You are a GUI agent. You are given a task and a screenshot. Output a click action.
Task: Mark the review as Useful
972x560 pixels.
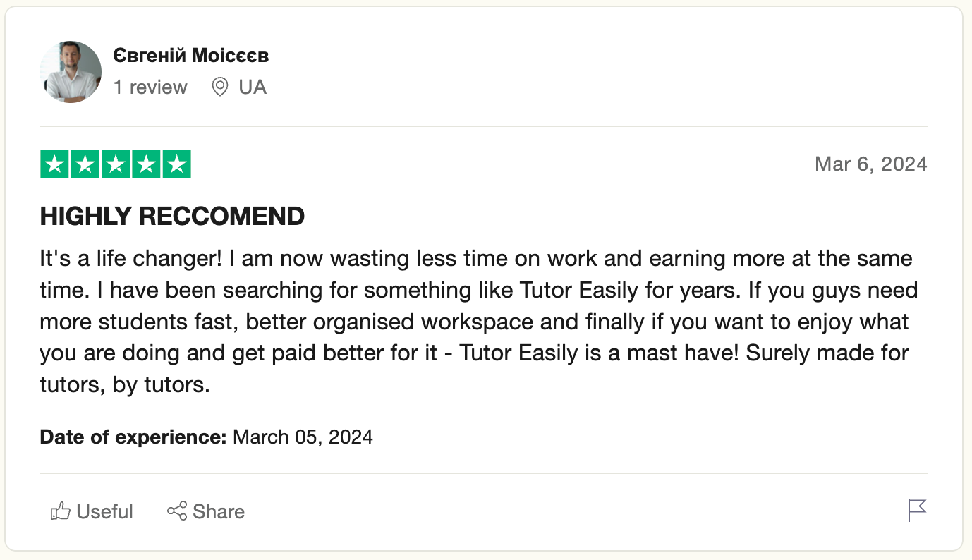[104, 511]
